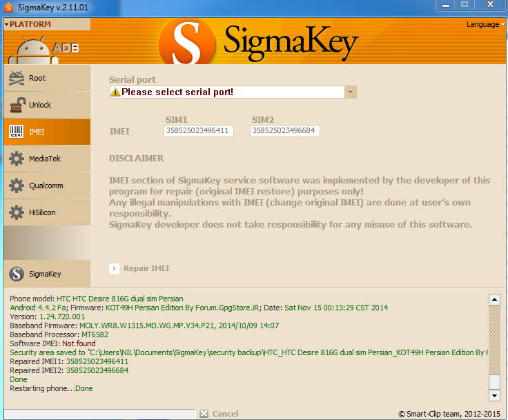Click the progress bar at bottom

pyautogui.click(x=99, y=414)
